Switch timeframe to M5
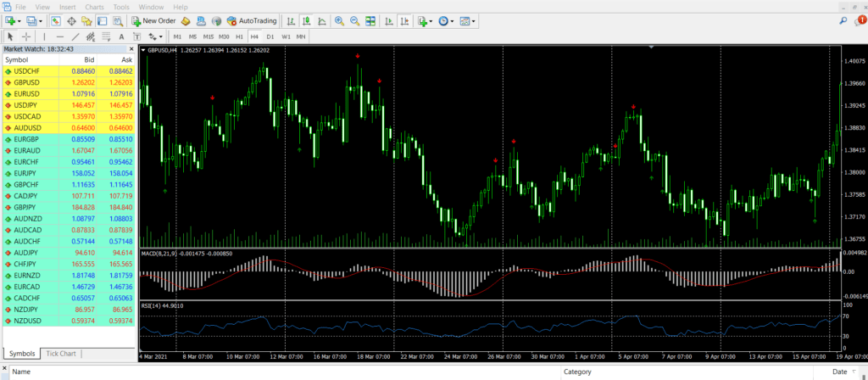The image size is (868, 380). [192, 36]
